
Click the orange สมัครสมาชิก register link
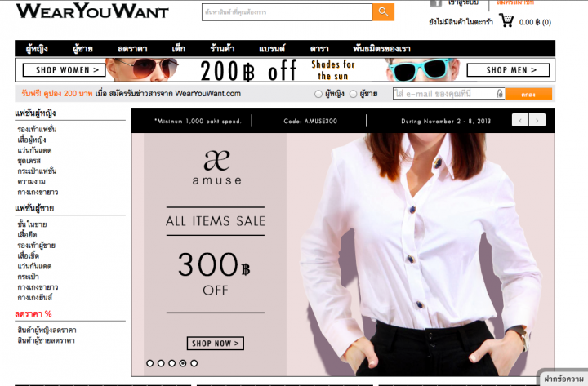514,2
